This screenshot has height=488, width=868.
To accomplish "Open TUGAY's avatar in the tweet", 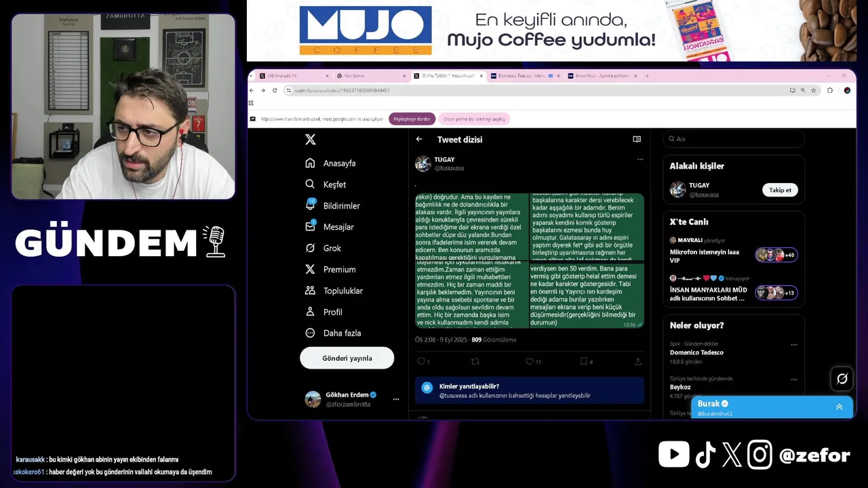I will [423, 163].
